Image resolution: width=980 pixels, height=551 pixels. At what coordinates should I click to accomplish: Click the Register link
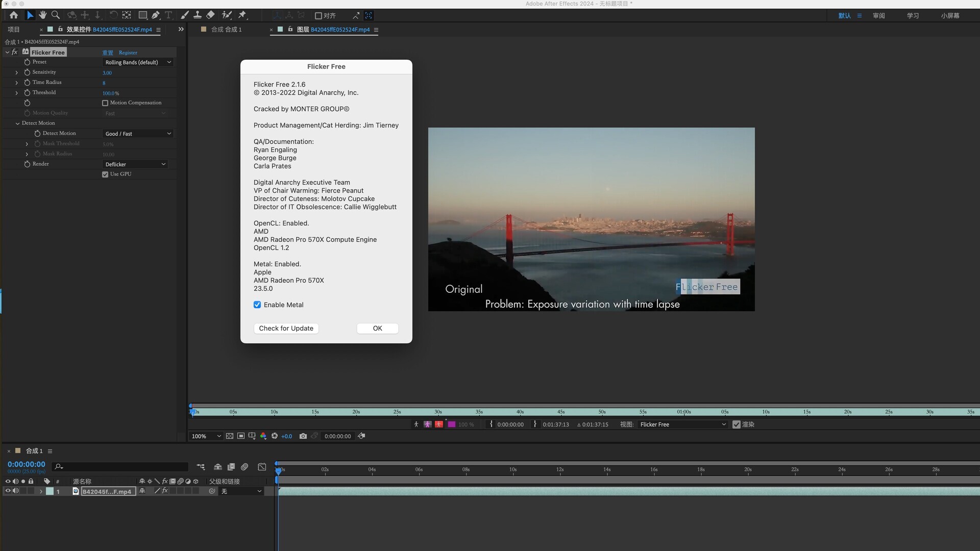tap(128, 53)
